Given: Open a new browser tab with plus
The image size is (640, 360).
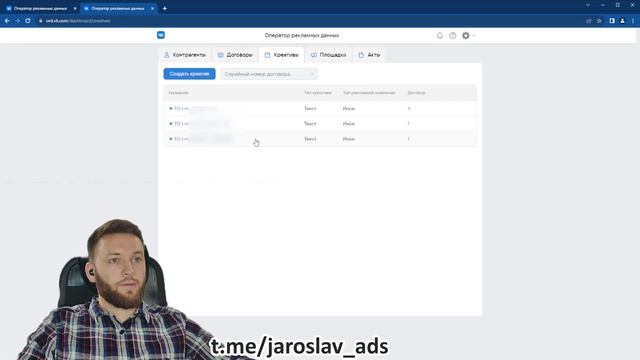Looking at the screenshot, I should click(x=164, y=8).
